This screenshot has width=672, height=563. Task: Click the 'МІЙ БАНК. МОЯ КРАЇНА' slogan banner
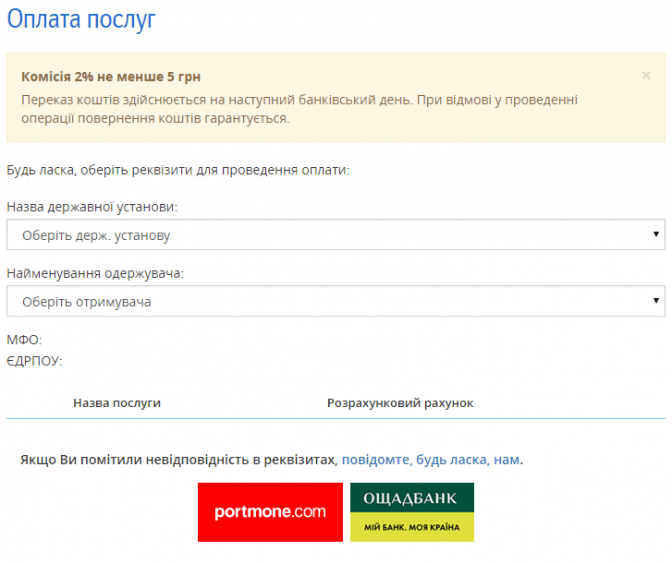(411, 528)
